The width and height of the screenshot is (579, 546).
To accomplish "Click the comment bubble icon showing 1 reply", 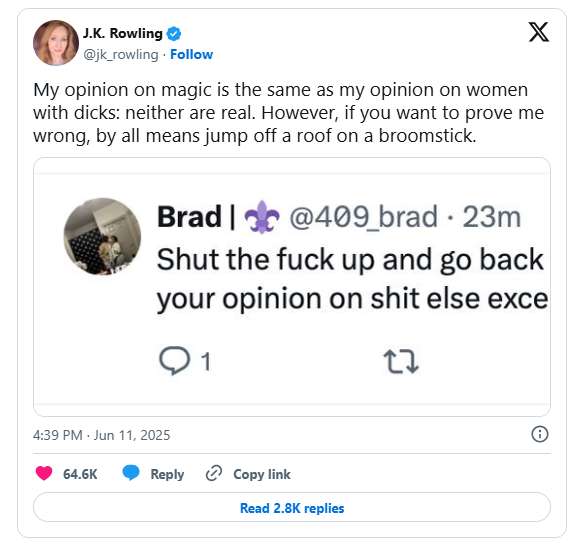I will coord(174,361).
